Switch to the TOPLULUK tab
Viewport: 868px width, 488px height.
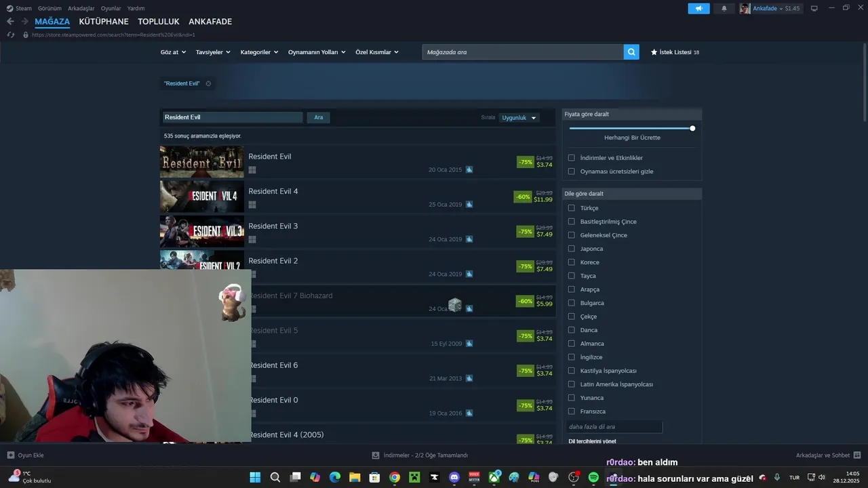[x=159, y=22]
